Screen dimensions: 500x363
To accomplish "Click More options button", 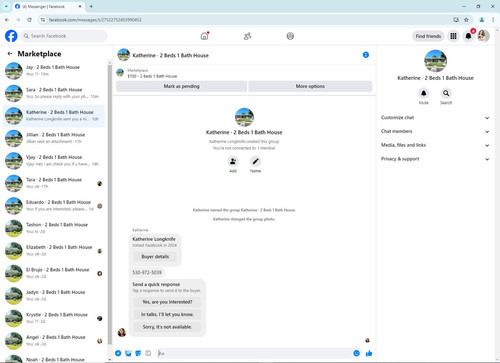I will click(x=310, y=86).
